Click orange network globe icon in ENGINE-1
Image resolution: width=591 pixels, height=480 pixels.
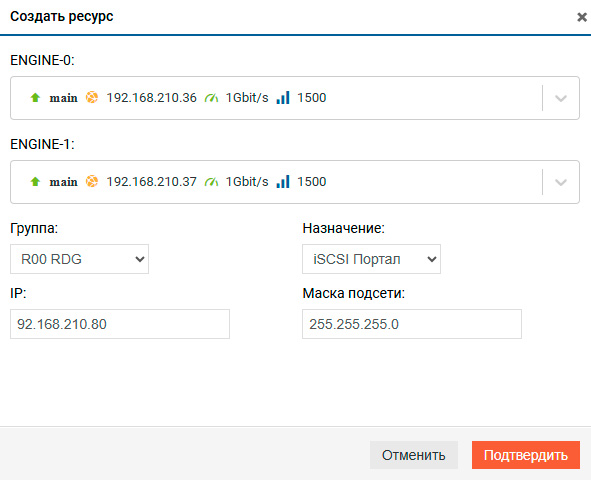point(92,182)
